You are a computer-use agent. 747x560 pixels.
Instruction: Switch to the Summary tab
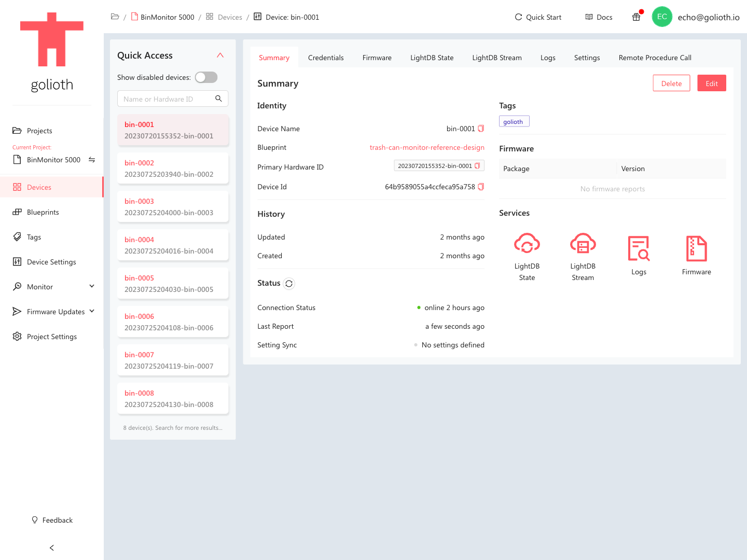point(274,58)
